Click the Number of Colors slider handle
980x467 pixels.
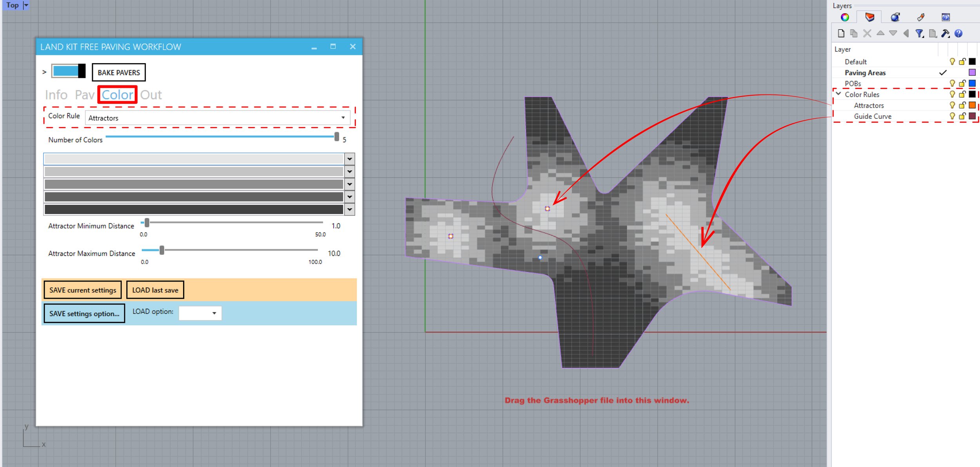[336, 137]
